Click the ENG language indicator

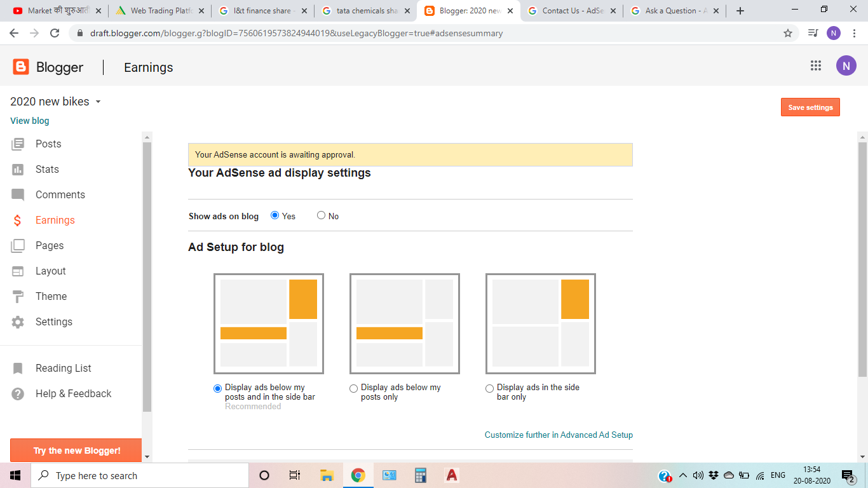[778, 475]
